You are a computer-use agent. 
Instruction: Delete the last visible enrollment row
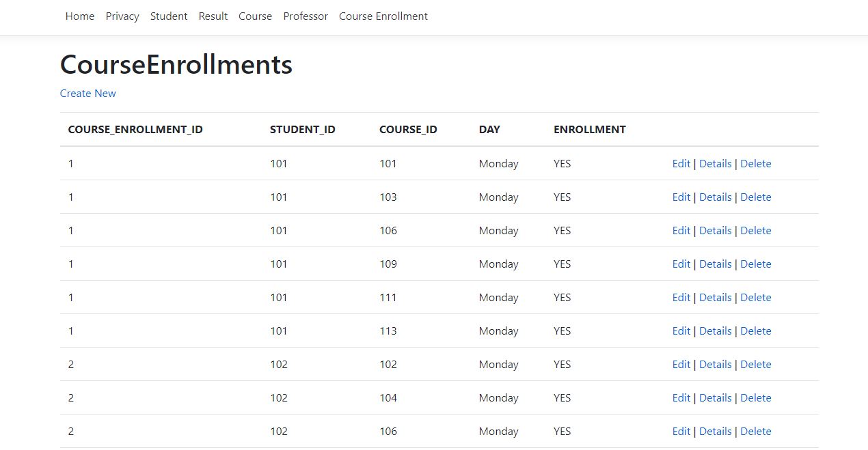(755, 431)
